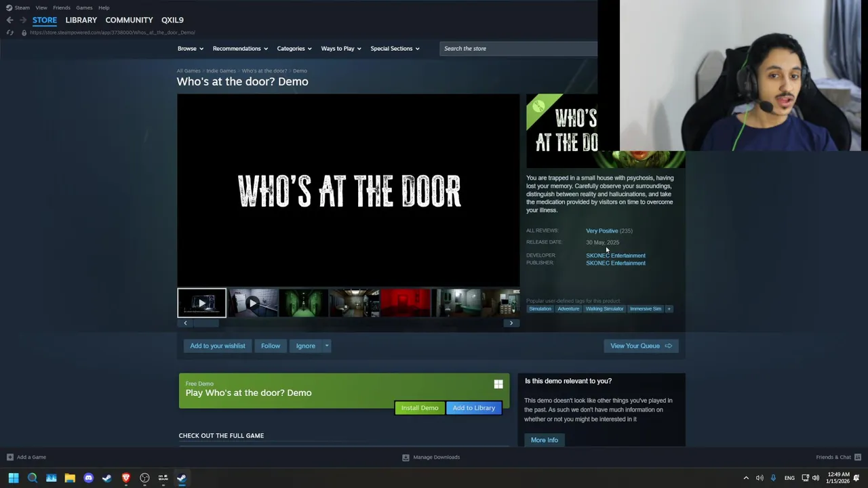Open OBS Studio from the taskbar
The image size is (868, 488).
[144, 478]
